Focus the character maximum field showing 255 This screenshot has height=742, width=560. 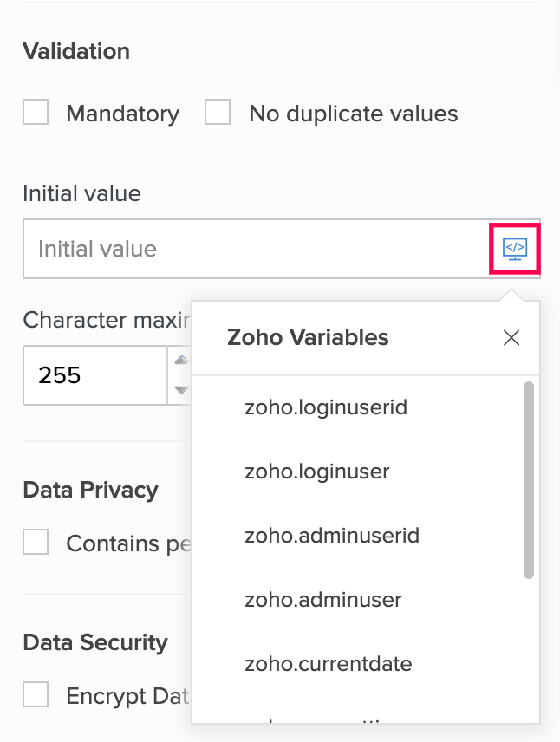pos(94,375)
